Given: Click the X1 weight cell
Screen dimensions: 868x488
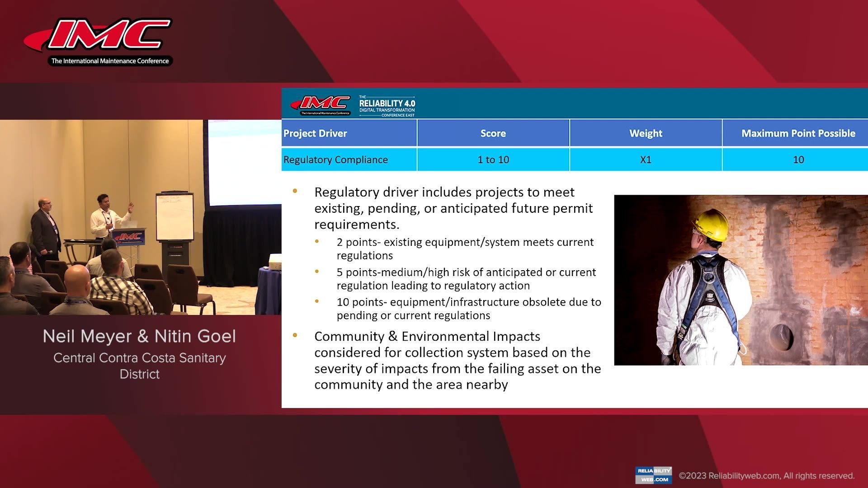Looking at the screenshot, I should coord(645,160).
